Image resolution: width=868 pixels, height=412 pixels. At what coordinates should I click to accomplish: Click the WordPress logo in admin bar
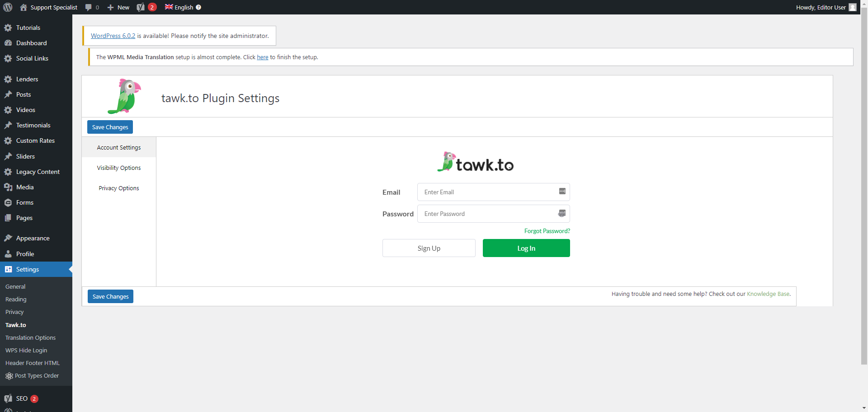coord(8,7)
